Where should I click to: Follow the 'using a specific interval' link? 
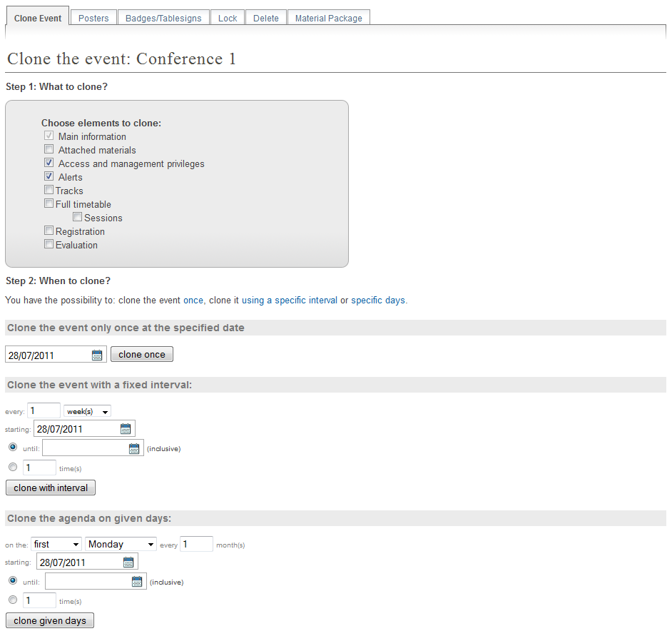[x=290, y=300]
